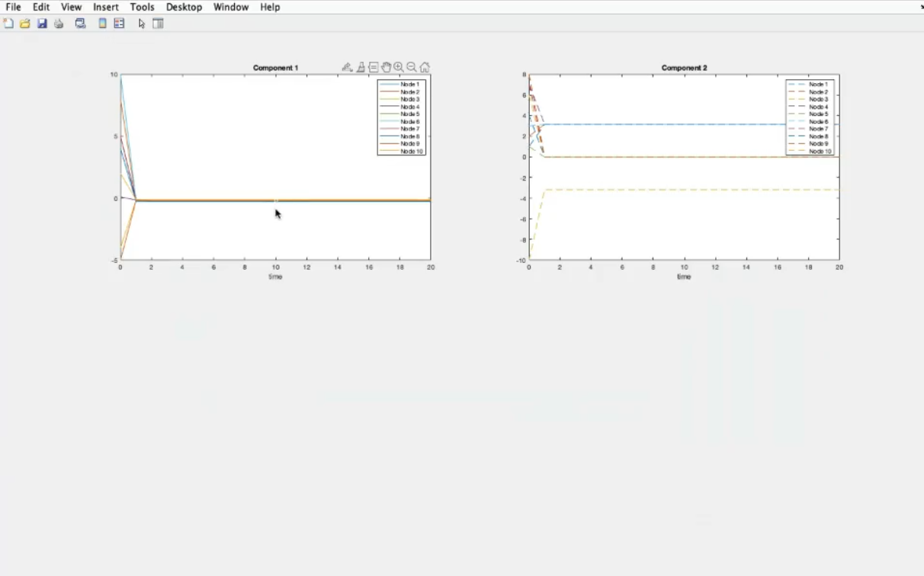Select the Data Tips icon on the axes toolbar
924x576 pixels.
coord(373,67)
